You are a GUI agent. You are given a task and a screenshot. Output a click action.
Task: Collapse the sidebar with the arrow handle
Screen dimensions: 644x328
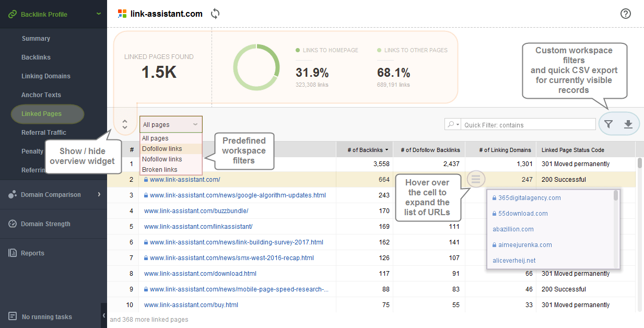tap(103, 315)
